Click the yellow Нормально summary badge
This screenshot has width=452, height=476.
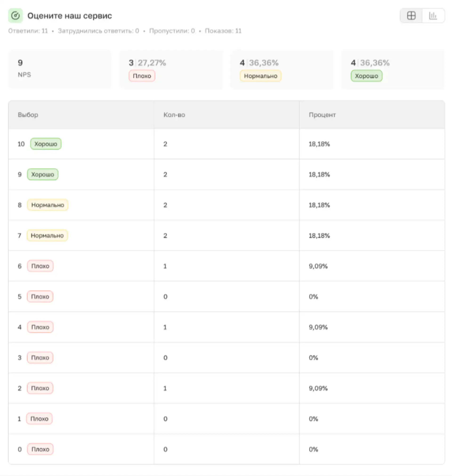pos(260,76)
